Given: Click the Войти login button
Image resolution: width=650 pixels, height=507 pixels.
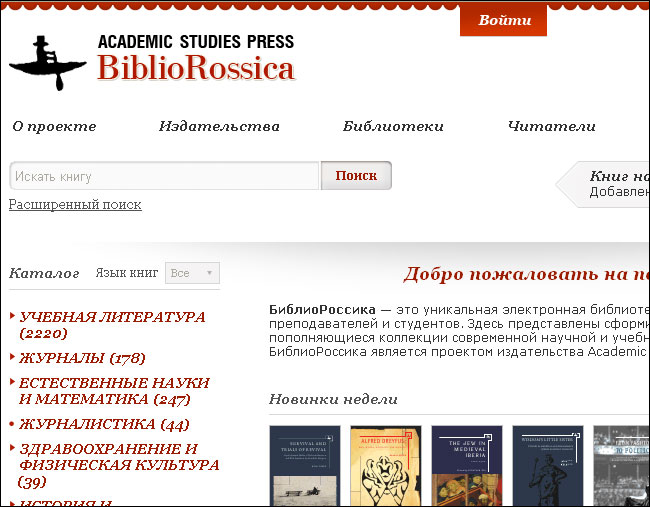Looking at the screenshot, I should (503, 20).
